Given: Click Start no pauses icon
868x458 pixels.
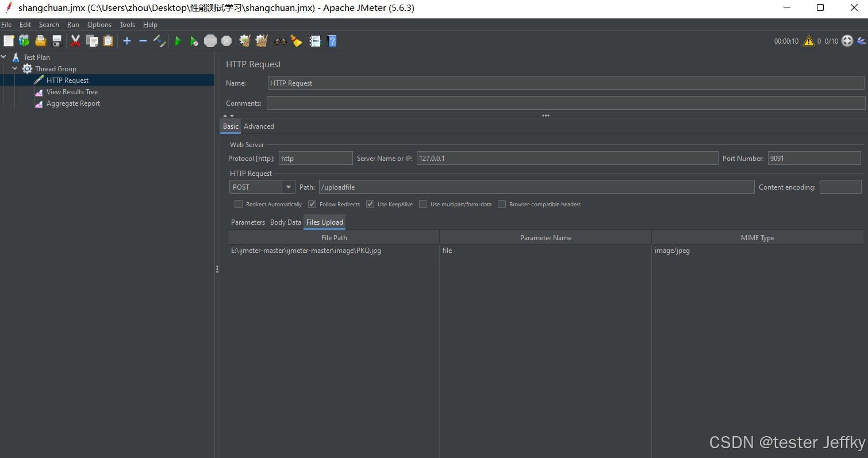Looking at the screenshot, I should (194, 41).
